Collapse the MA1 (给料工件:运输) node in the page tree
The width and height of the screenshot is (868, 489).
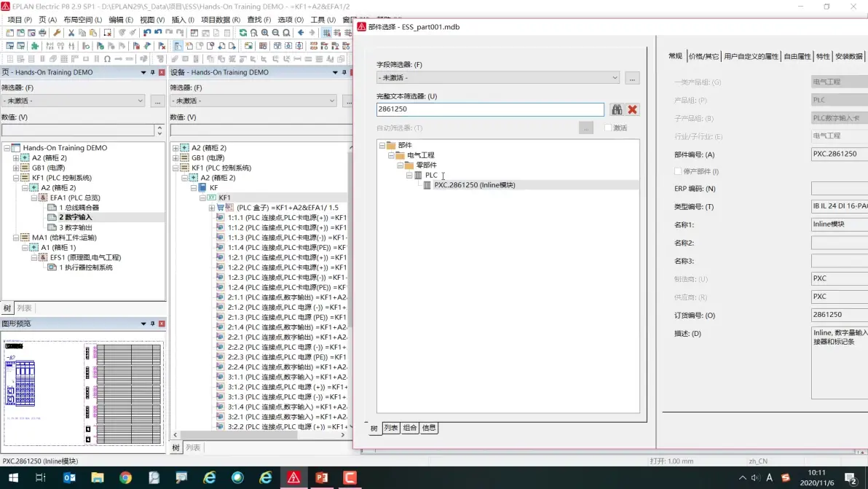pos(16,238)
